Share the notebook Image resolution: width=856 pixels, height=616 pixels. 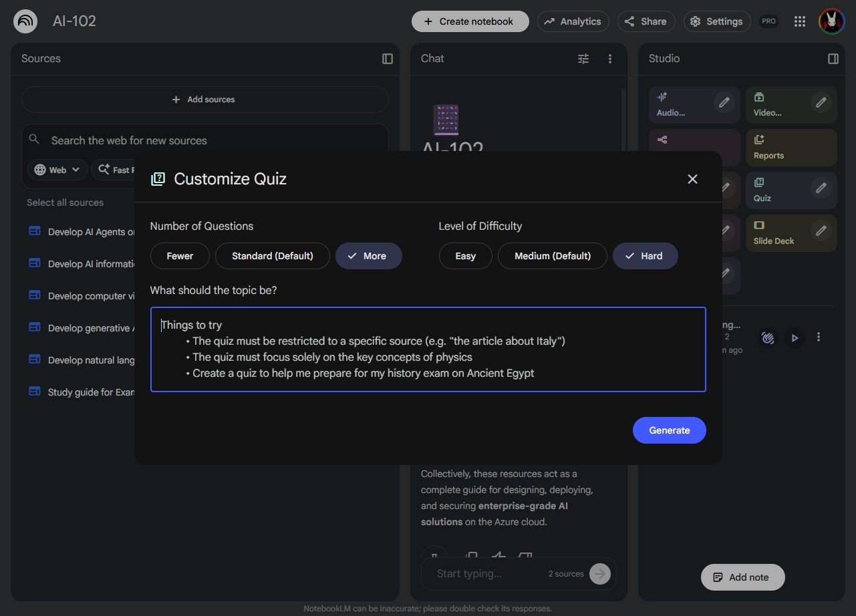[x=646, y=21]
